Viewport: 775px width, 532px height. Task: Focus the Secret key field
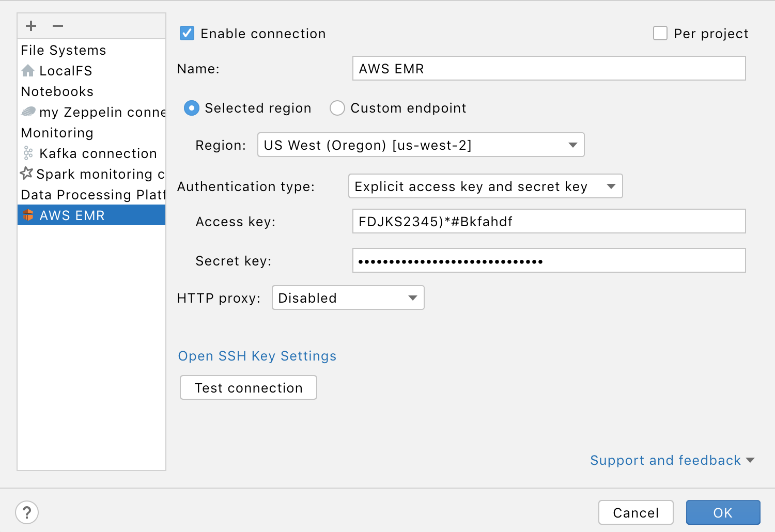549,260
